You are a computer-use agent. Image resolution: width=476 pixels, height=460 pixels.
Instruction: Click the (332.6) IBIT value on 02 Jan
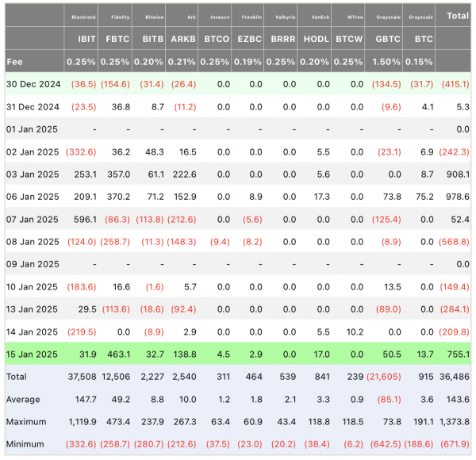coord(81,151)
